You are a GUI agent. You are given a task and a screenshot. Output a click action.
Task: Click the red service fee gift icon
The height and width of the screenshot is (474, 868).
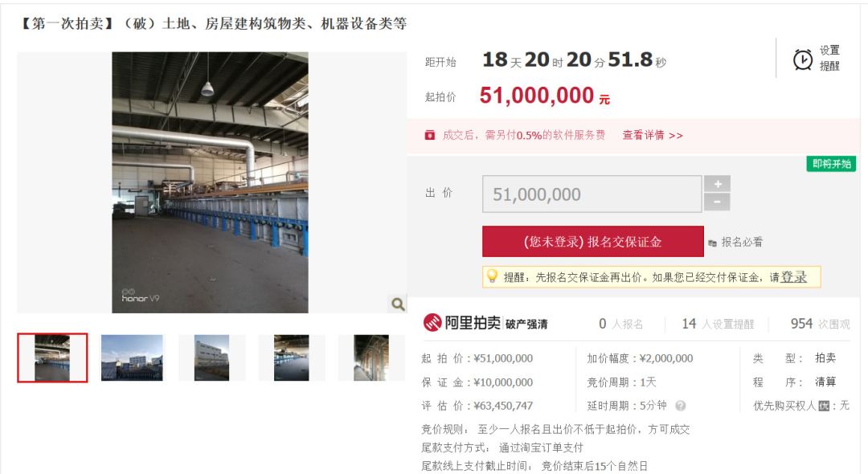tap(429, 135)
